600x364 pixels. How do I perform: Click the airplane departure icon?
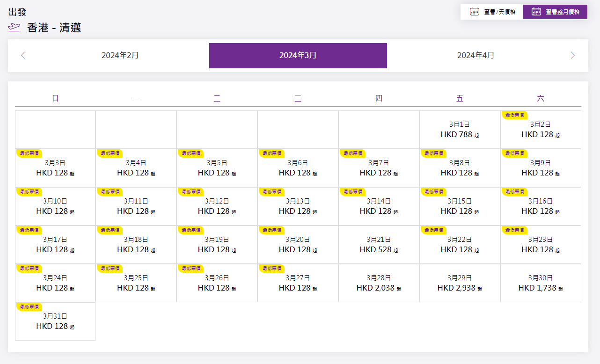[14, 28]
